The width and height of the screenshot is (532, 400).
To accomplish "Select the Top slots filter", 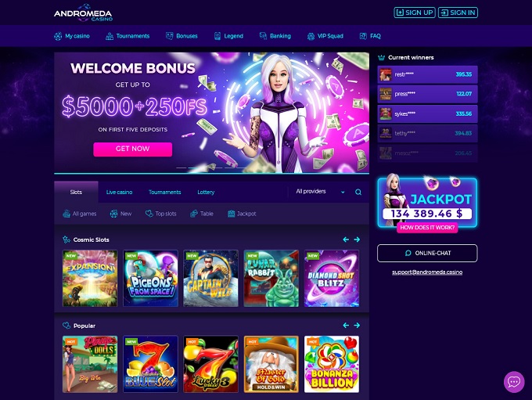I will (161, 214).
